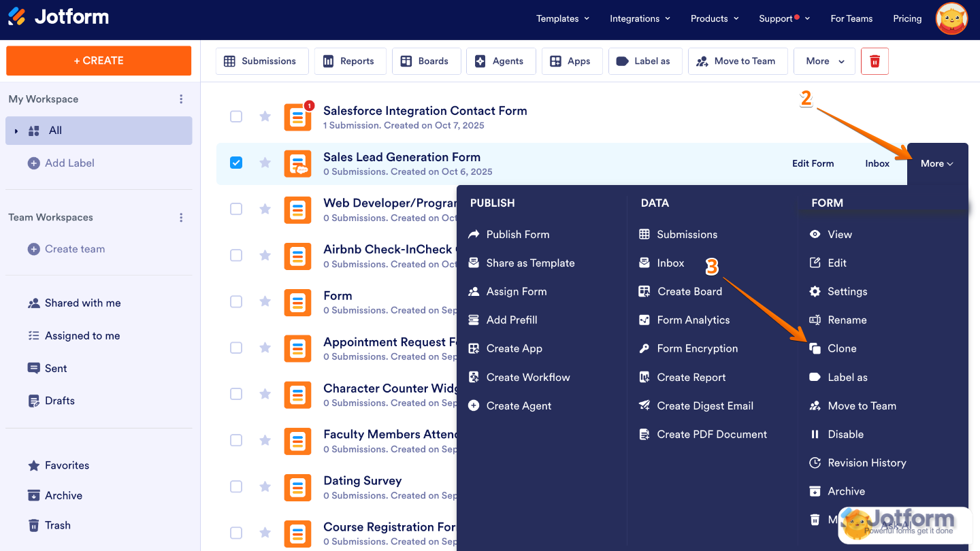This screenshot has width=980, height=551.
Task: Uncheck the Sales Lead Generation Form checkbox
Action: click(236, 163)
